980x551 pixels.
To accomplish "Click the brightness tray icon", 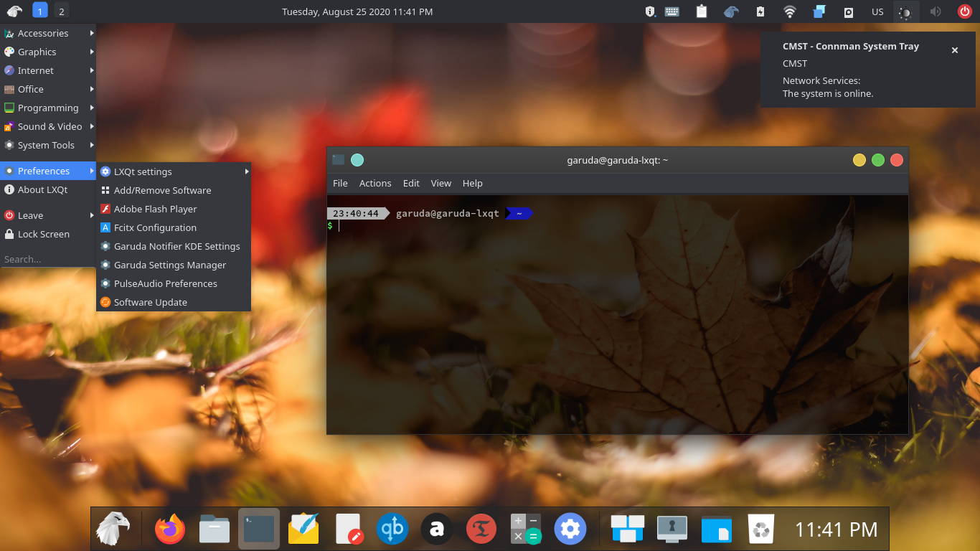I will coord(906,11).
